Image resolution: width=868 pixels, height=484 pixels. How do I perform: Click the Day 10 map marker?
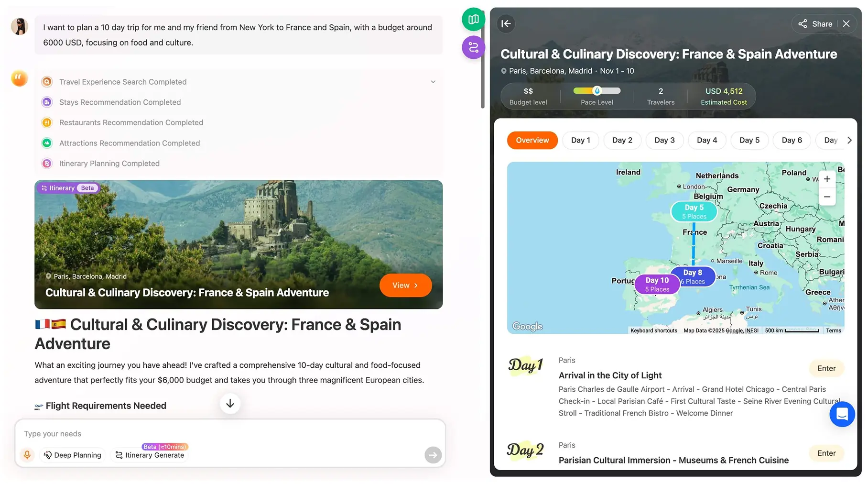tap(657, 284)
